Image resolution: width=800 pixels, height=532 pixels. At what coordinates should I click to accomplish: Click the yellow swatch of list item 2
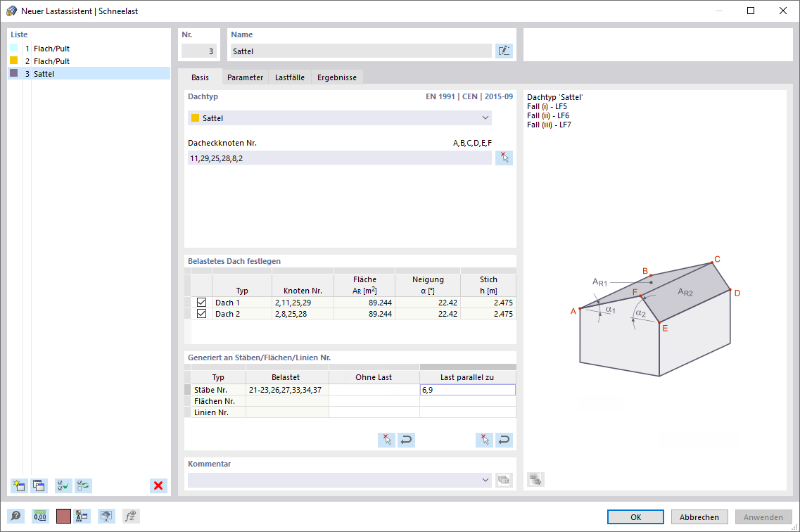coord(14,61)
